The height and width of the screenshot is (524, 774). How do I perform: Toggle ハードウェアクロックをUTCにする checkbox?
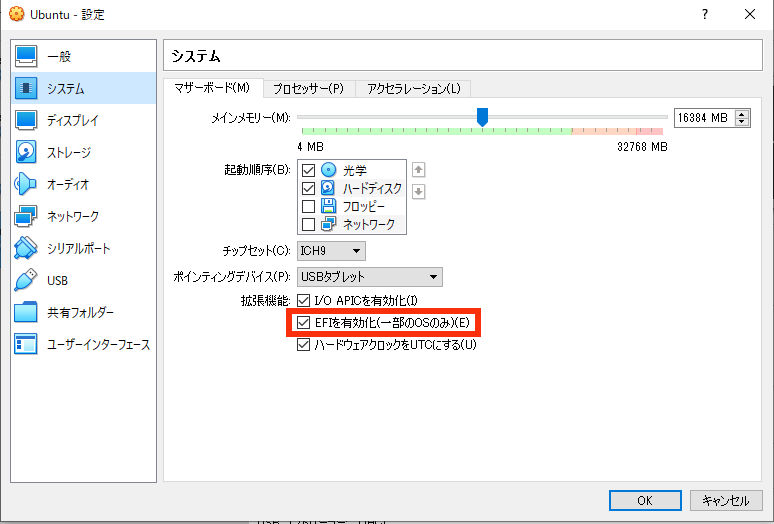tap(303, 344)
